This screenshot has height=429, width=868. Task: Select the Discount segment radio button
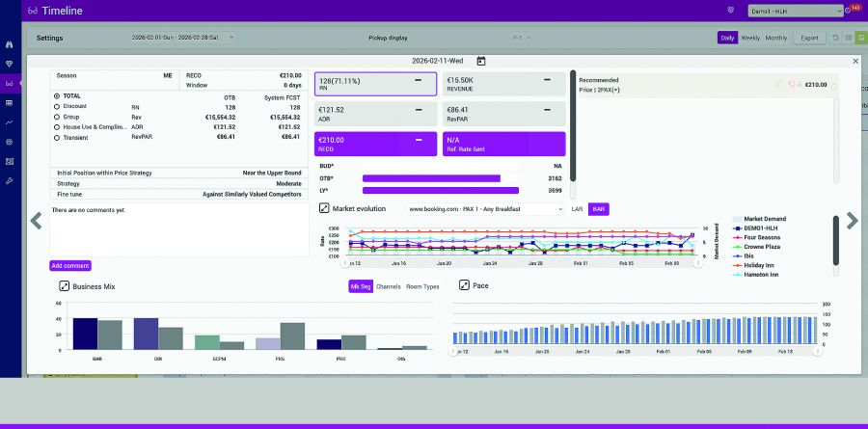coord(57,106)
